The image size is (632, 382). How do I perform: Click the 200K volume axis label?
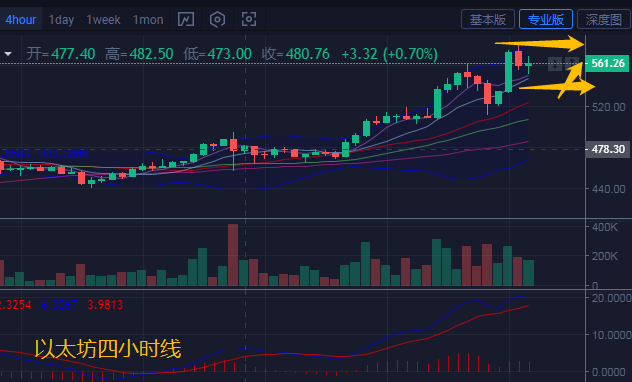click(x=605, y=256)
